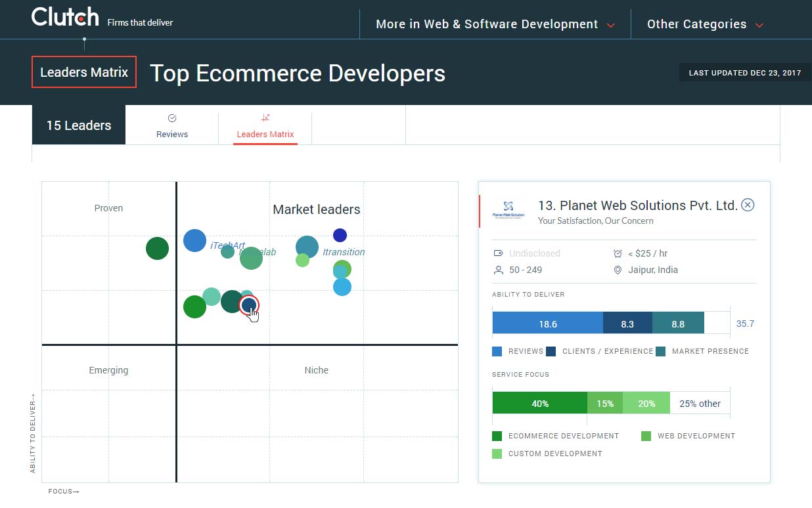Click the Ecommerce Development legend green swatch
Viewport: 812px width, 508px height.
[497, 436]
